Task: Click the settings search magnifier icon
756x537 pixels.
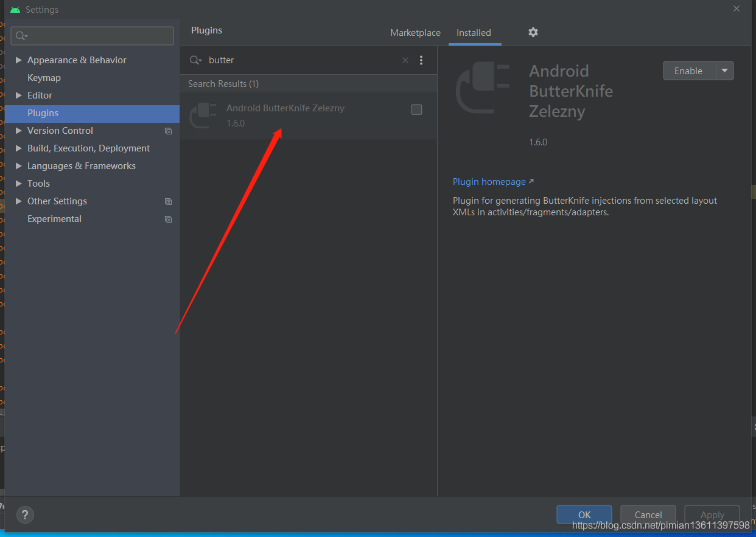Action: (21, 36)
